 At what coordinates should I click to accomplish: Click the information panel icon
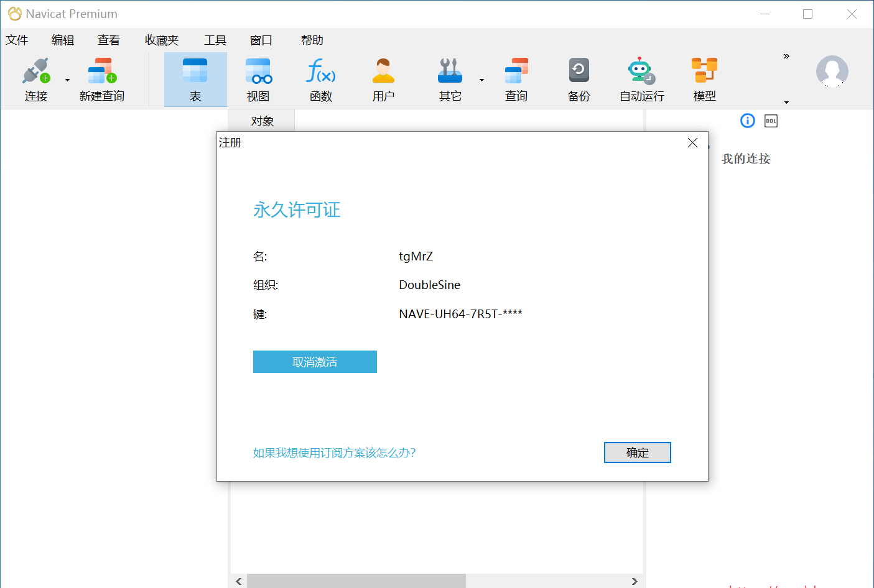click(748, 121)
